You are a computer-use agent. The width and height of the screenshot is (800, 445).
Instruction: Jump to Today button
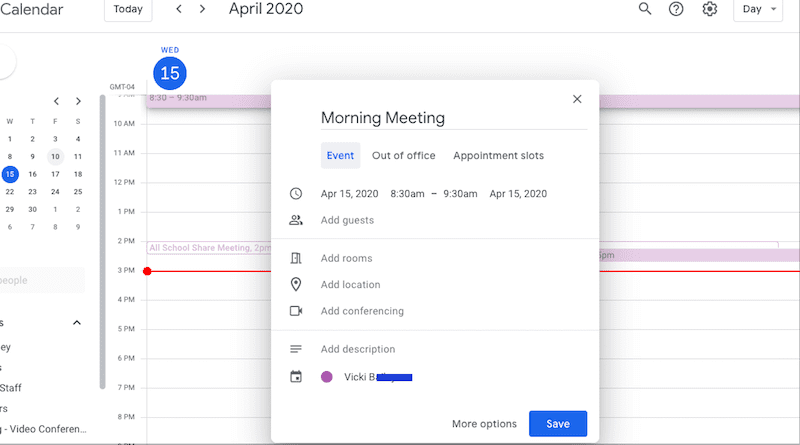pos(128,9)
